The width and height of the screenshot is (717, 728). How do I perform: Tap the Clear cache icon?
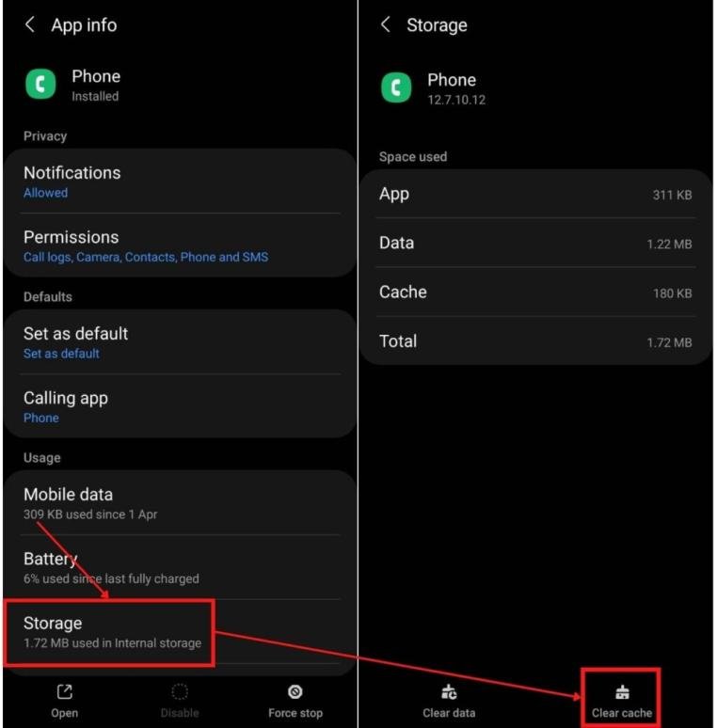(x=622, y=692)
